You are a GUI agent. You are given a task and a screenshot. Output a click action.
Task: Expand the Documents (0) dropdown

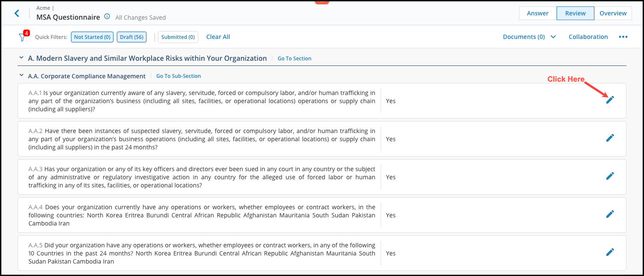pyautogui.click(x=529, y=37)
